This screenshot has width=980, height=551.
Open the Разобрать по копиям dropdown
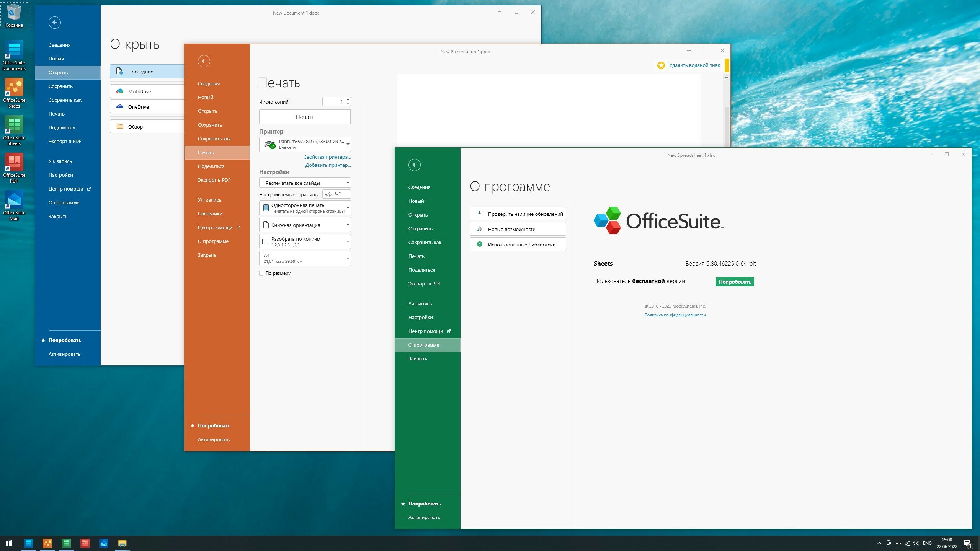click(305, 242)
